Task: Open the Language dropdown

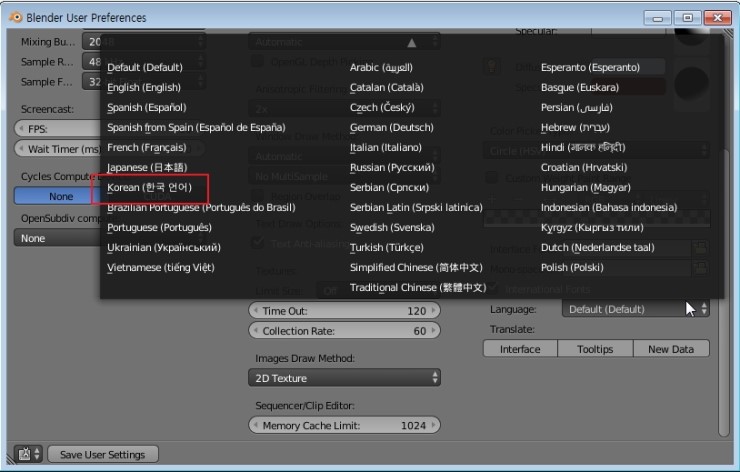Action: tap(635, 309)
